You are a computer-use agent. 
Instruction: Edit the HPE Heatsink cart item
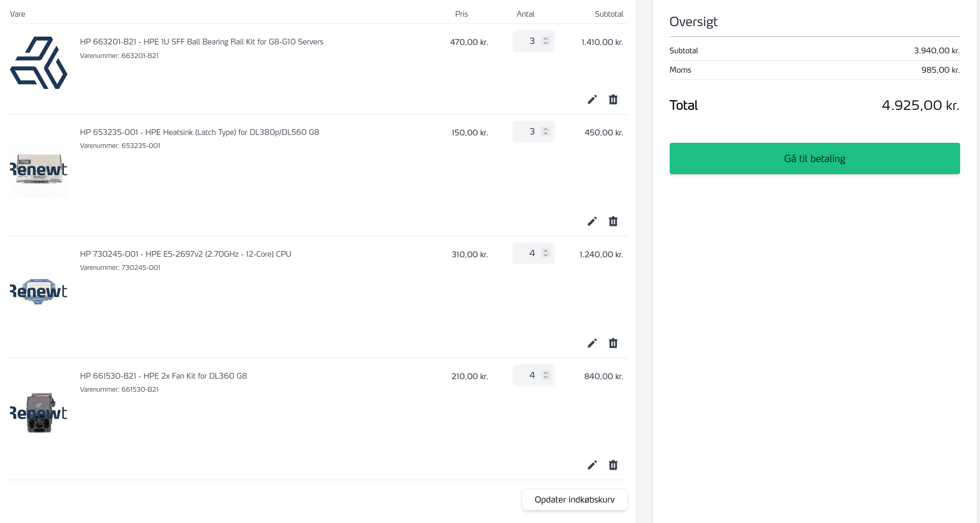tap(592, 221)
